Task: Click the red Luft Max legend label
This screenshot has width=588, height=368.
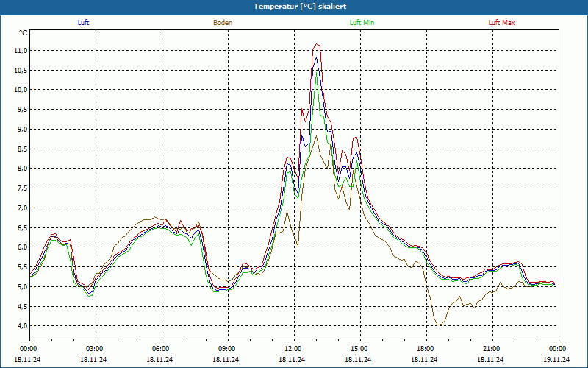Action: (501, 23)
